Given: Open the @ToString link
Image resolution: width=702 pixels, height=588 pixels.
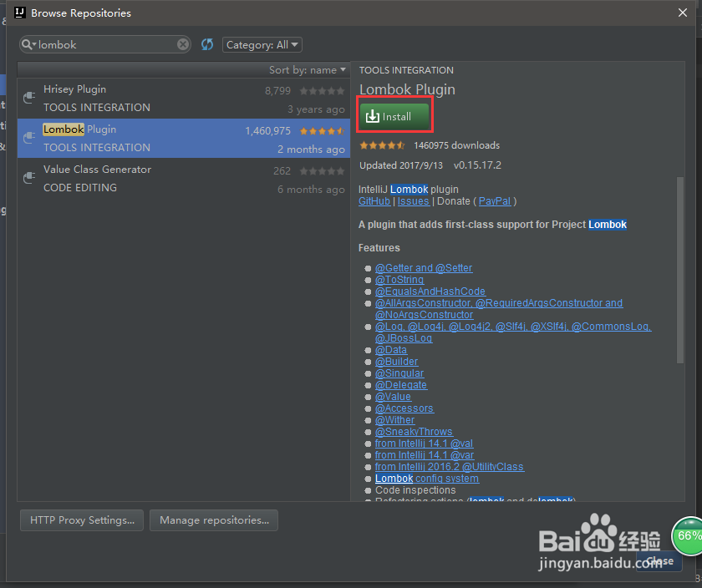Looking at the screenshot, I should click(x=399, y=280).
